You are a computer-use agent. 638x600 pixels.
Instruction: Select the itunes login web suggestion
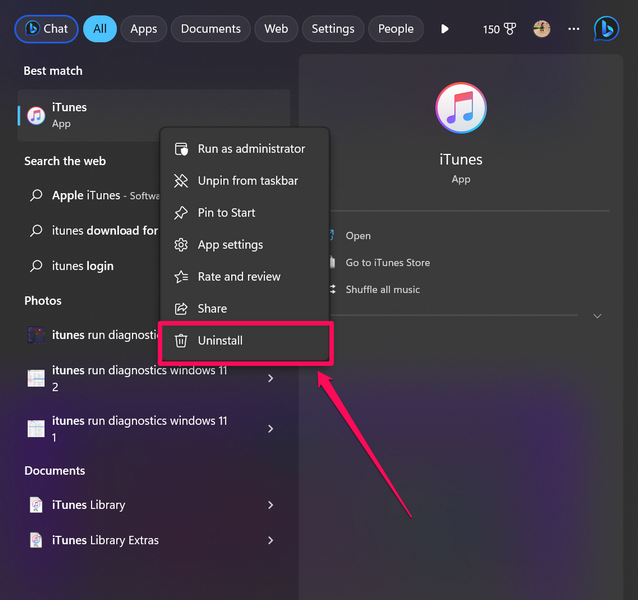point(82,266)
